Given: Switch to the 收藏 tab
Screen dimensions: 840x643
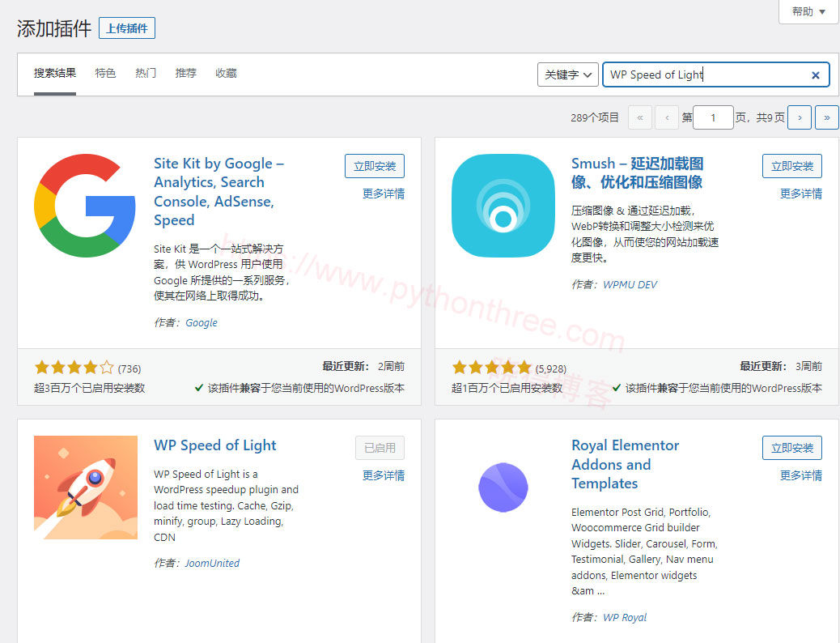Looking at the screenshot, I should (226, 74).
